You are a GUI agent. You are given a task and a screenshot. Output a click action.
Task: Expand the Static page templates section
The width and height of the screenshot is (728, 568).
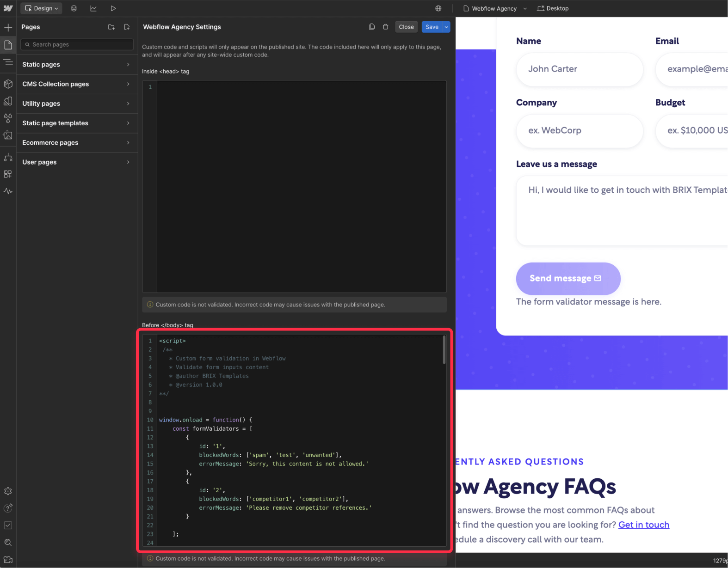click(77, 123)
